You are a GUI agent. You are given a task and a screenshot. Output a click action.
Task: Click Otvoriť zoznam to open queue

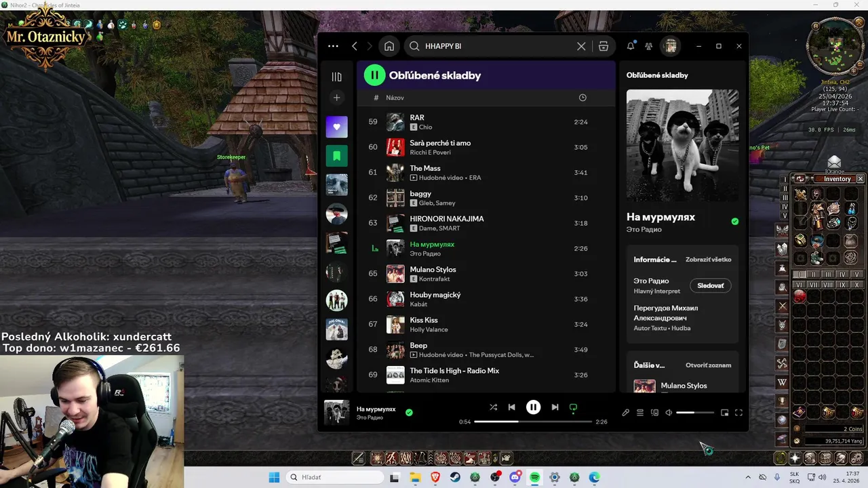708,365
